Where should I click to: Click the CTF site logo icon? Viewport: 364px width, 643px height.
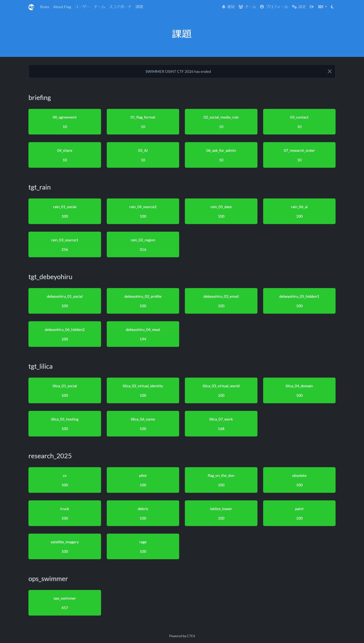click(x=31, y=7)
